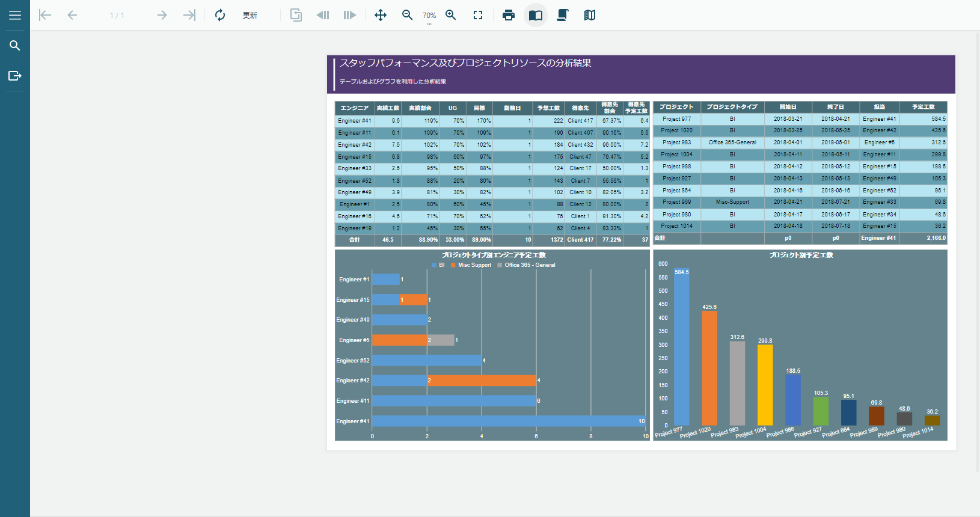
Task: Zoom in the report
Action: click(451, 15)
